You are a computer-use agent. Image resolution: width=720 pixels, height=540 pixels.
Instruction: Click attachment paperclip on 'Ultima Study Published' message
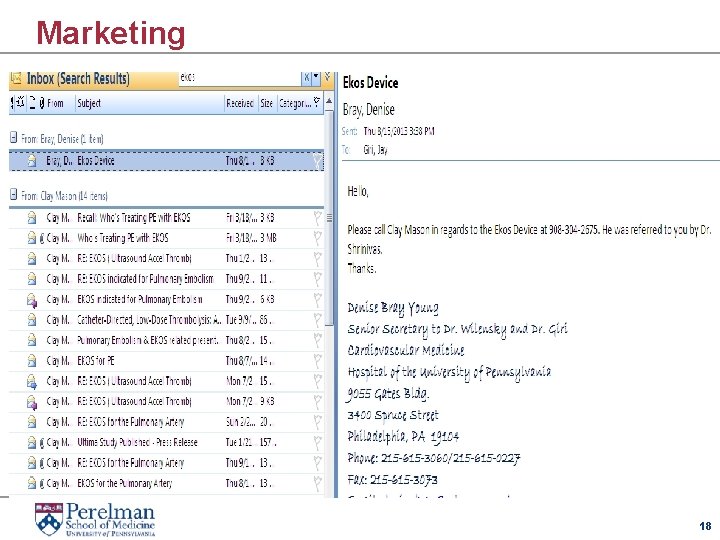tap(42, 443)
